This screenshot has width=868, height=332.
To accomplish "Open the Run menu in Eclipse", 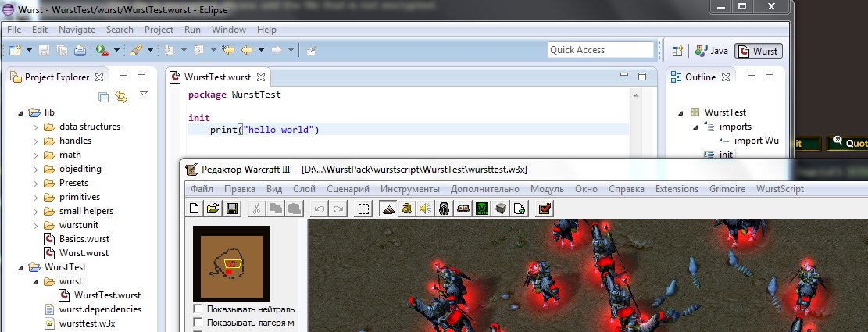I will [193, 30].
